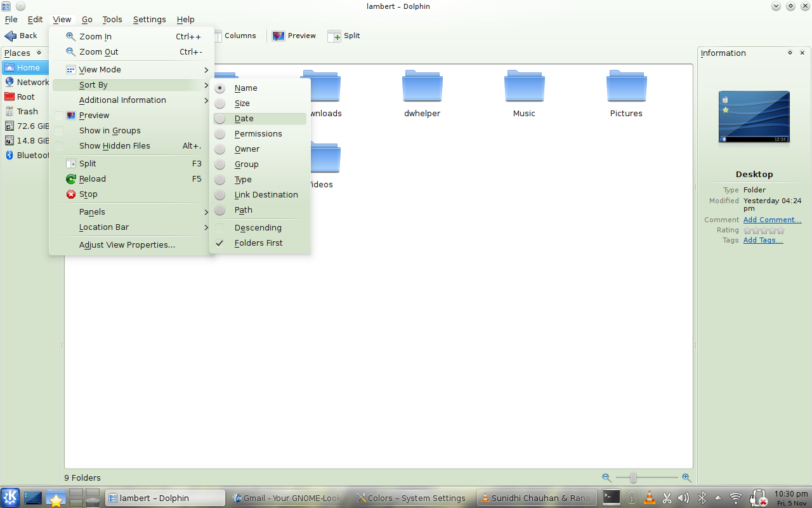Open the Root place in sidebar

click(x=26, y=97)
